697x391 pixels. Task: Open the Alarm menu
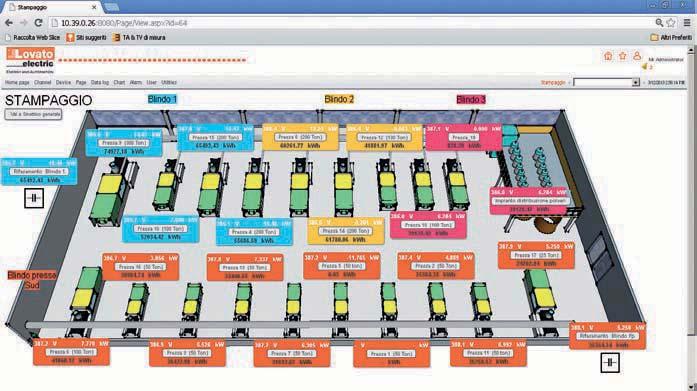pos(136,83)
